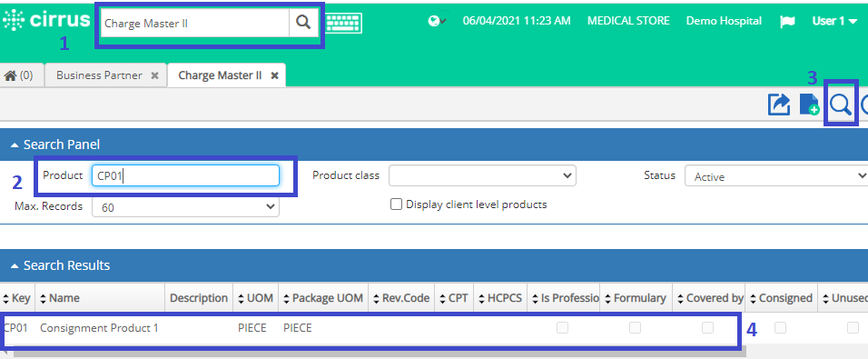Click the Description column header
This screenshot has width=868, height=359.
coord(199,298)
